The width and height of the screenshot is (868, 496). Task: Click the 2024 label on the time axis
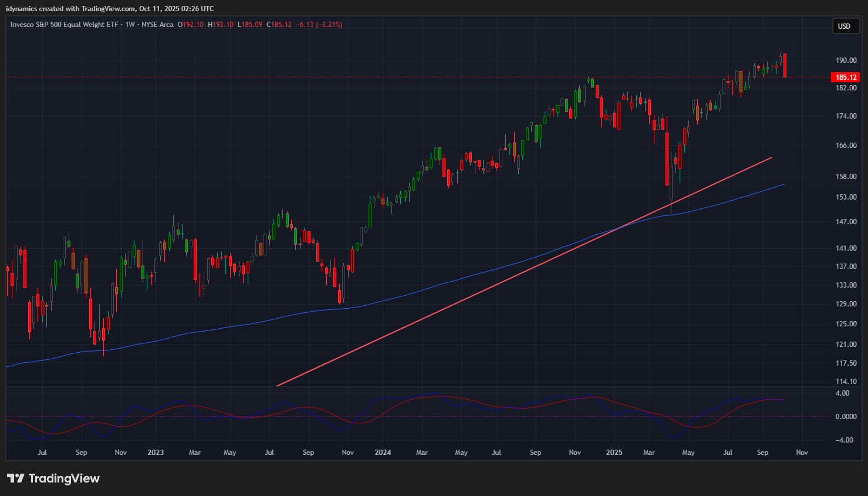(x=383, y=453)
